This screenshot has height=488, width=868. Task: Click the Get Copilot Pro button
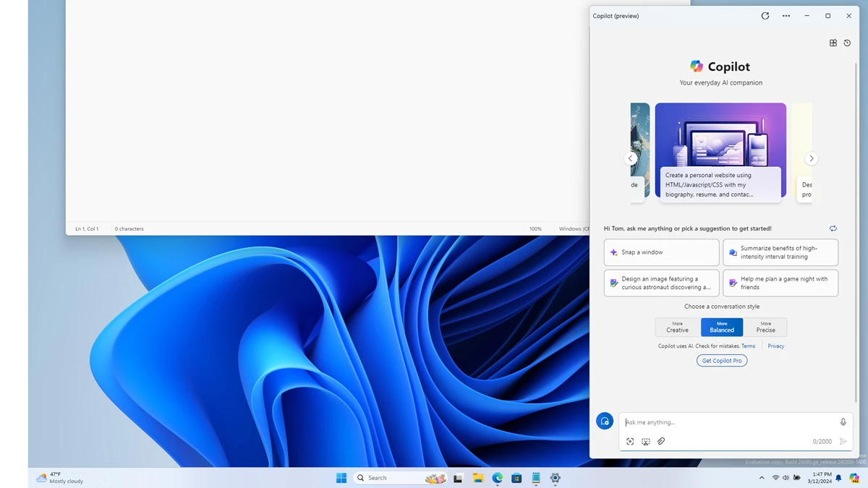pos(722,361)
